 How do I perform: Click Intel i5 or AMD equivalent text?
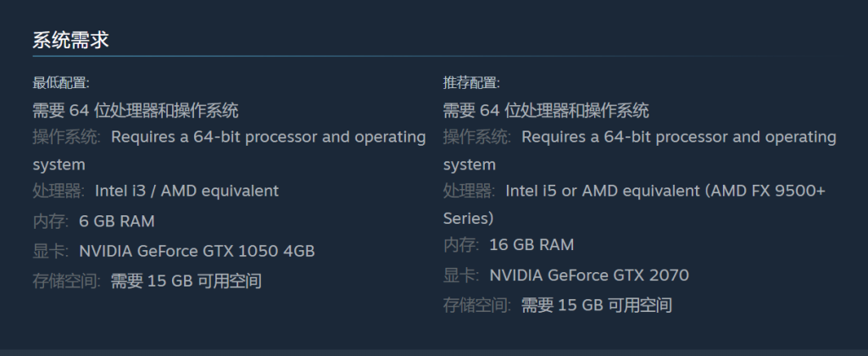[x=603, y=191]
